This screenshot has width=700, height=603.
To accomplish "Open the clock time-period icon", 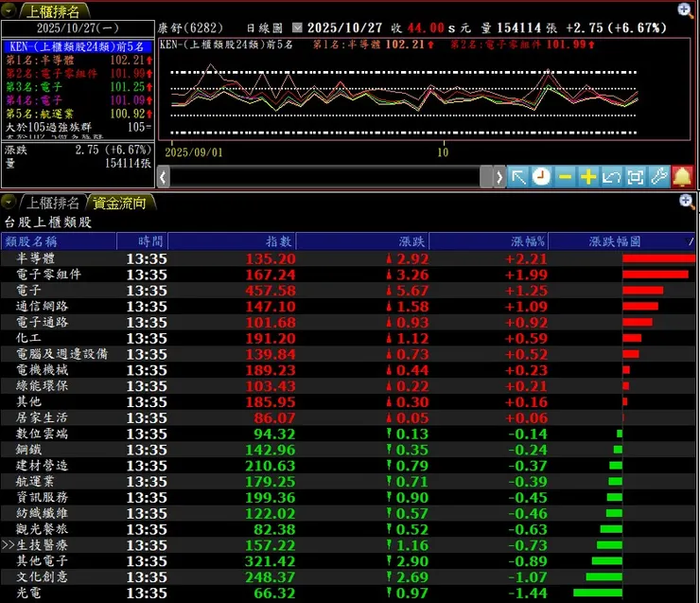I will pyautogui.click(x=541, y=177).
